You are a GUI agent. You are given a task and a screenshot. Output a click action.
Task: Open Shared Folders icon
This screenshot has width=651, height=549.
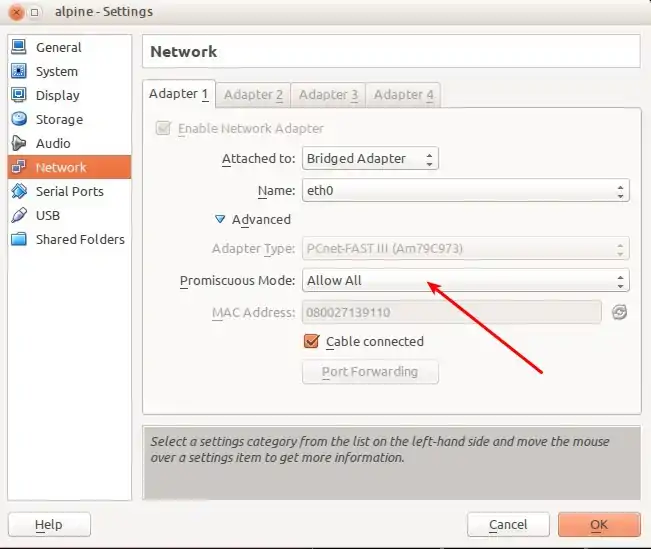19,239
